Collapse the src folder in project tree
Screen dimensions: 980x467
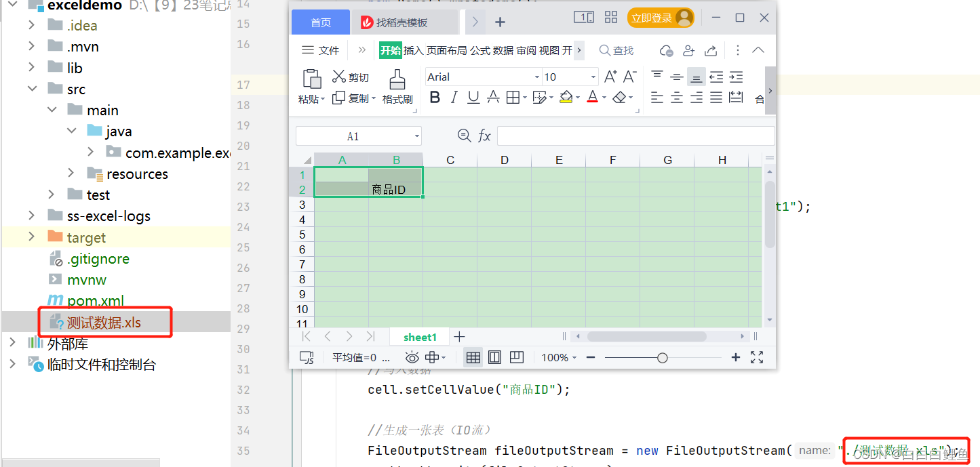click(x=32, y=88)
